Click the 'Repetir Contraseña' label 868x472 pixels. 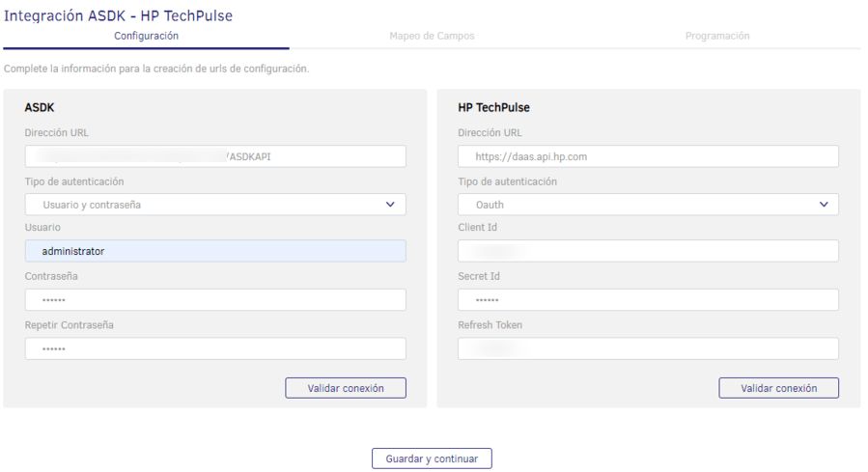(70, 325)
